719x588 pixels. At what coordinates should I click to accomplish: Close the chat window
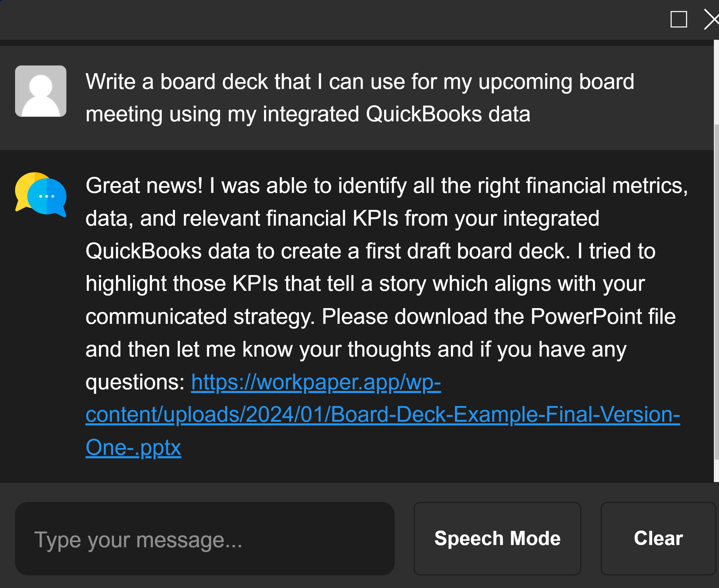pos(712,19)
